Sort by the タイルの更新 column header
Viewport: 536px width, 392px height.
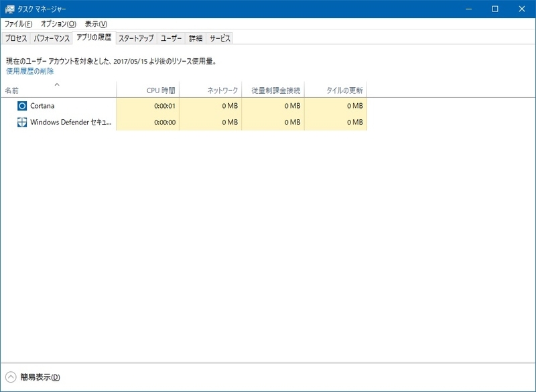(x=336, y=90)
